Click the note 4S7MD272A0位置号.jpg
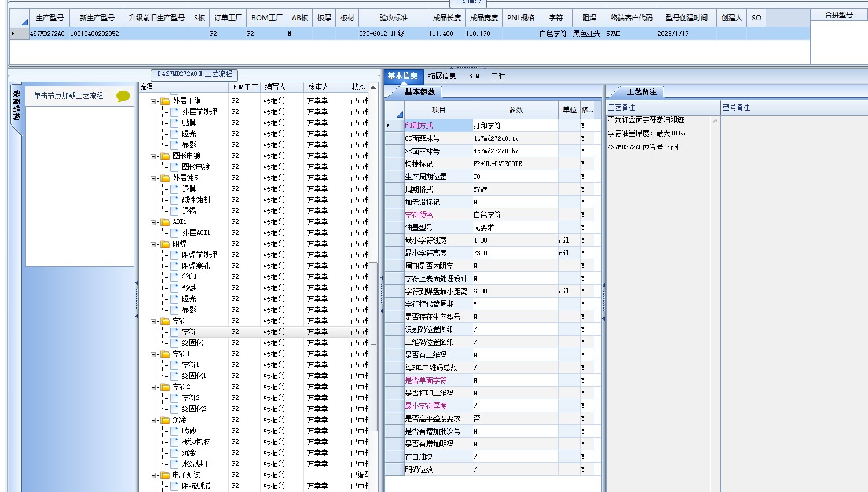This screenshot has height=492, width=868. pos(642,147)
